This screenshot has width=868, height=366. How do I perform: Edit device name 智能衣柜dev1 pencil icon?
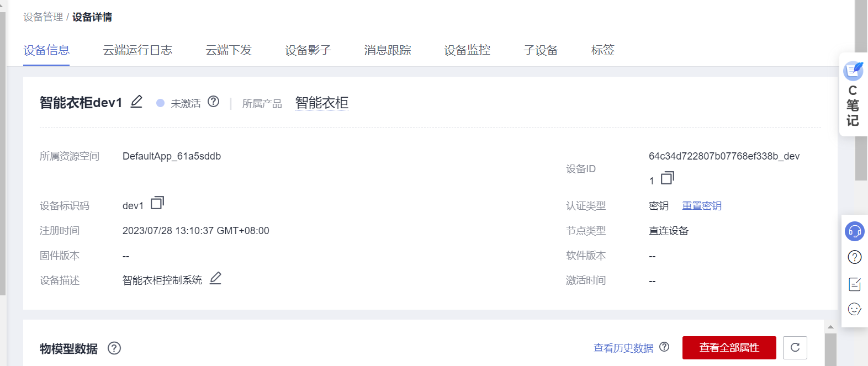[136, 102]
